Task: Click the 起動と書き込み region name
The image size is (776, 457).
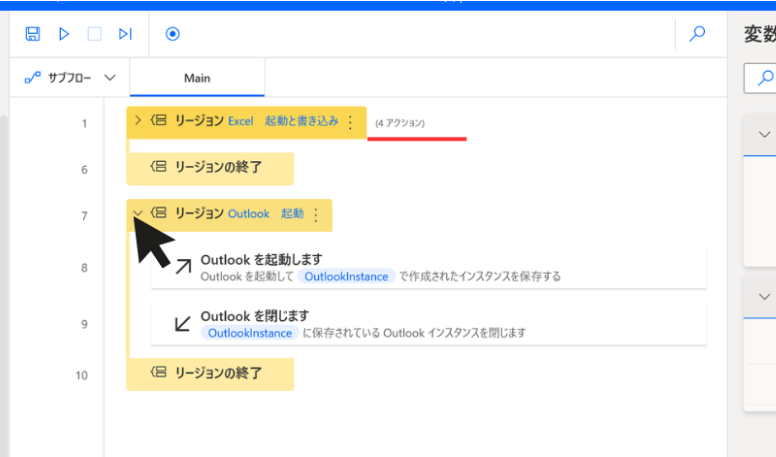Action: (x=301, y=121)
